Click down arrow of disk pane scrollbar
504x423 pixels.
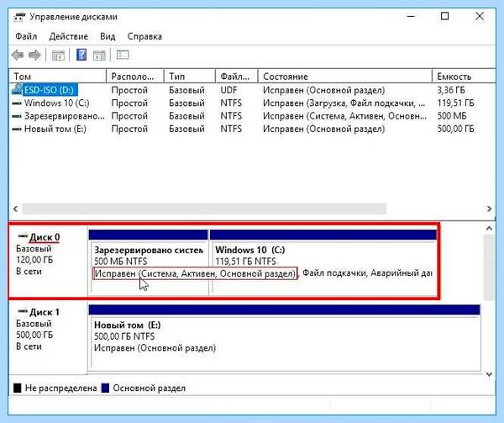pos(489,374)
